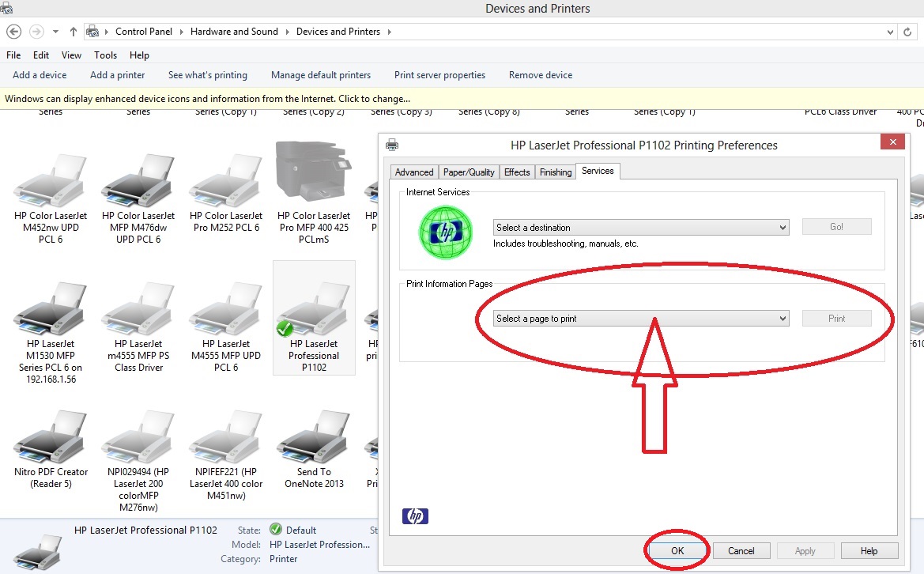This screenshot has height=574, width=924.
Task: Click Cancel in Printing Preferences dialog
Action: point(741,551)
